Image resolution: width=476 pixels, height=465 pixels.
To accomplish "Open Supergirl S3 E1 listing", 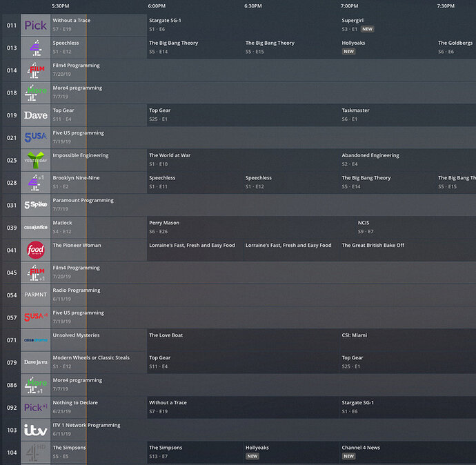I will click(408, 26).
